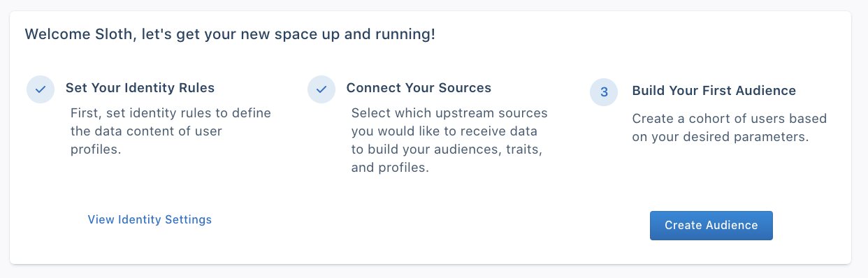Click the gray page background outside the card

coord(433,272)
